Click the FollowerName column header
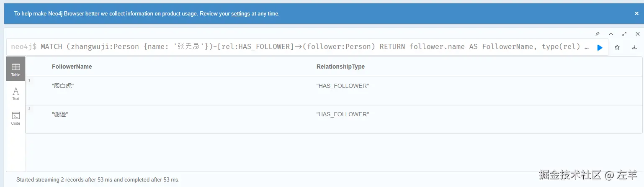 tap(72, 67)
